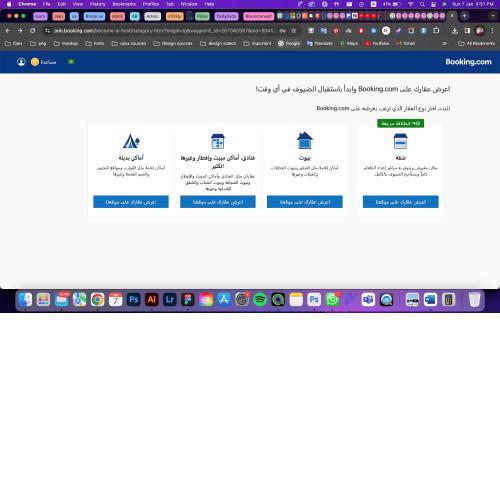Screen dimensions: 500x500
Task: Launch Lightroom from the dock
Action: coord(170,300)
